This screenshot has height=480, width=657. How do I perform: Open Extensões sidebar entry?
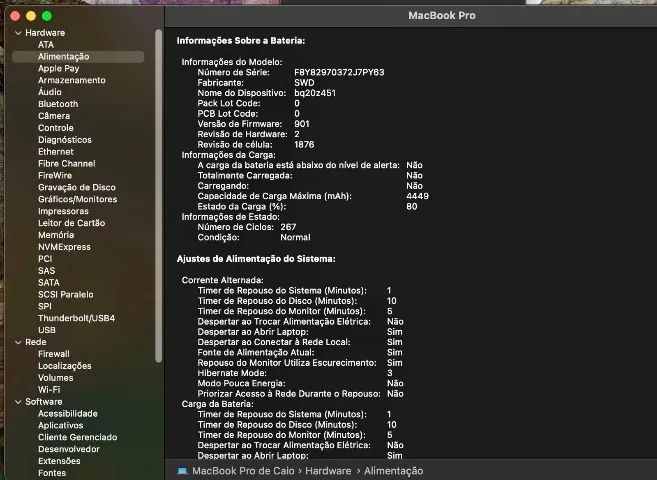pos(59,461)
